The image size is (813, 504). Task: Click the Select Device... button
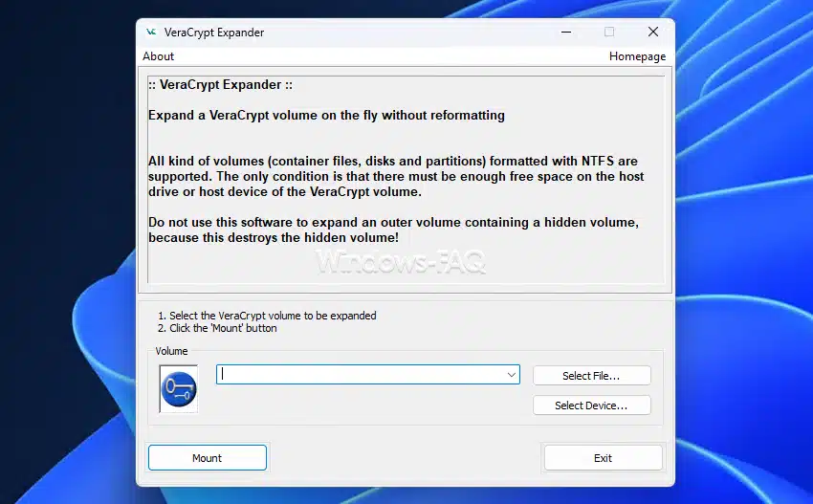click(592, 405)
